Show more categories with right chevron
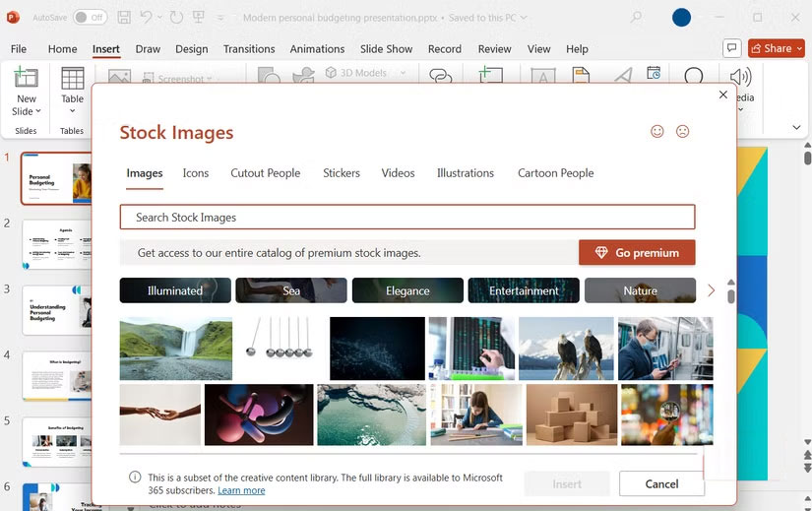The height and width of the screenshot is (511, 812). (x=712, y=290)
